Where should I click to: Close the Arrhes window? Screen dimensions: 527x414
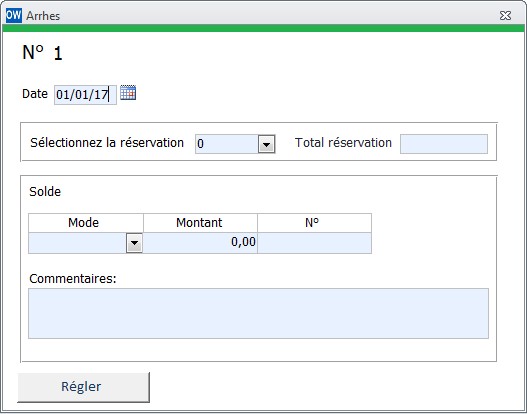coord(505,15)
